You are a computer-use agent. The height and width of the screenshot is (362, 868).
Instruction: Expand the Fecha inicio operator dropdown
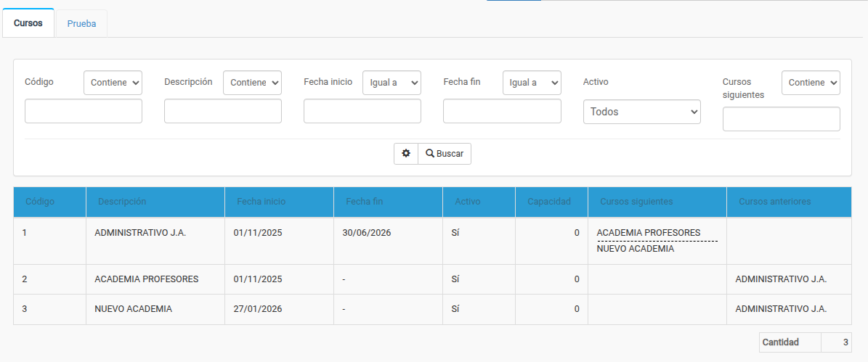392,83
